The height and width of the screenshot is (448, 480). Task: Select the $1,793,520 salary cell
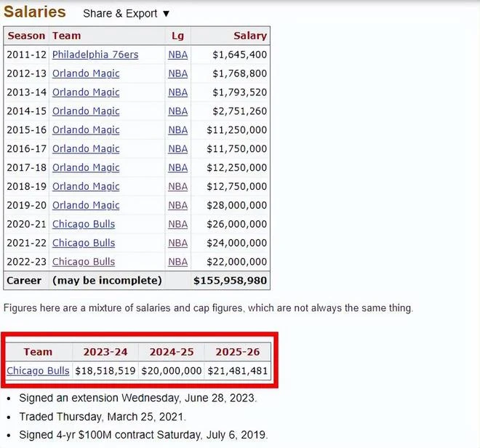tap(240, 92)
